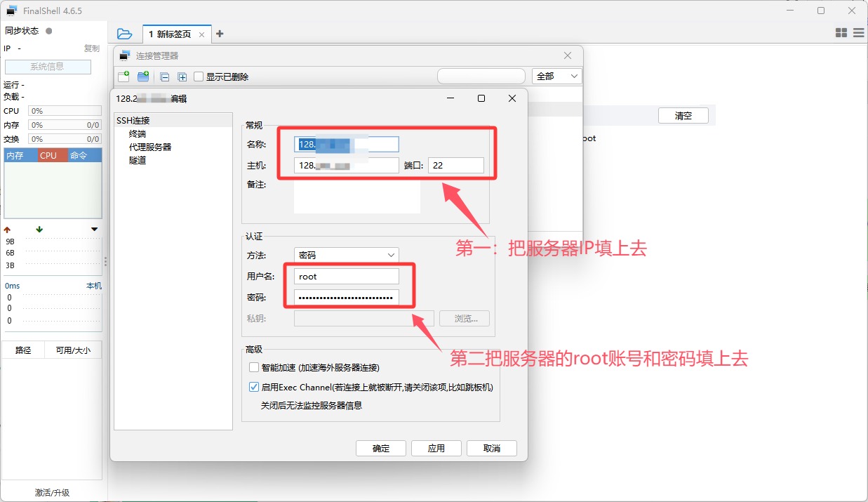The height and width of the screenshot is (502, 868).
Task: Click the 交换 swap usage bar
Action: [65, 139]
